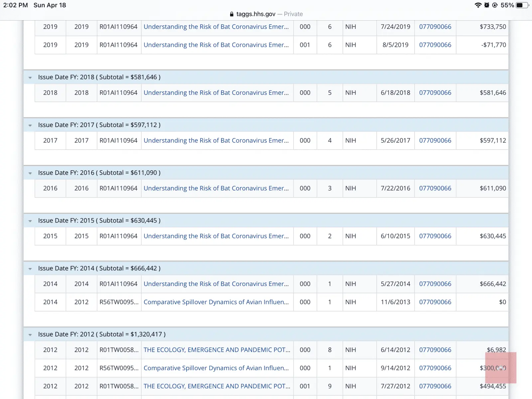Open the Bat Coronavirus award issued 8/5/2019
532x399 pixels.
[x=216, y=45]
